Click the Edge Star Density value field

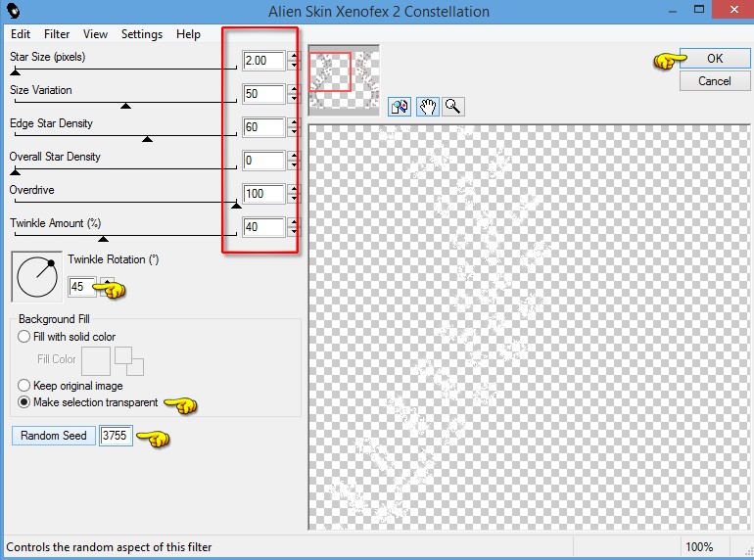[x=263, y=127]
